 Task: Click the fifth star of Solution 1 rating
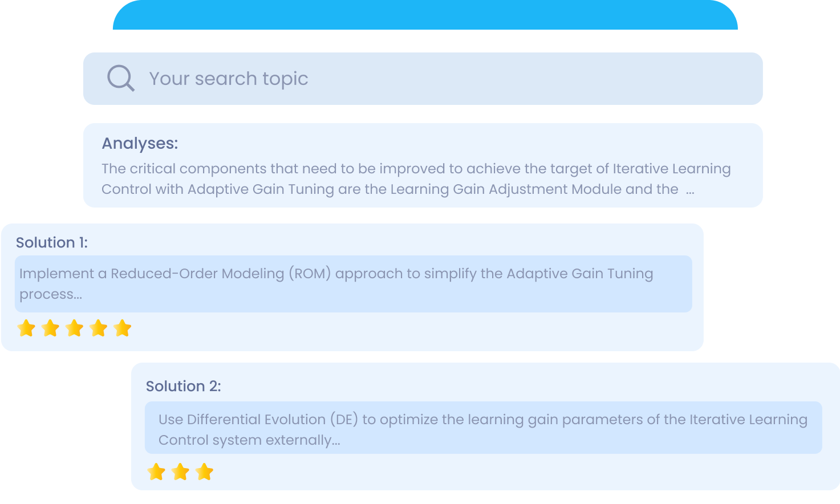click(x=123, y=328)
